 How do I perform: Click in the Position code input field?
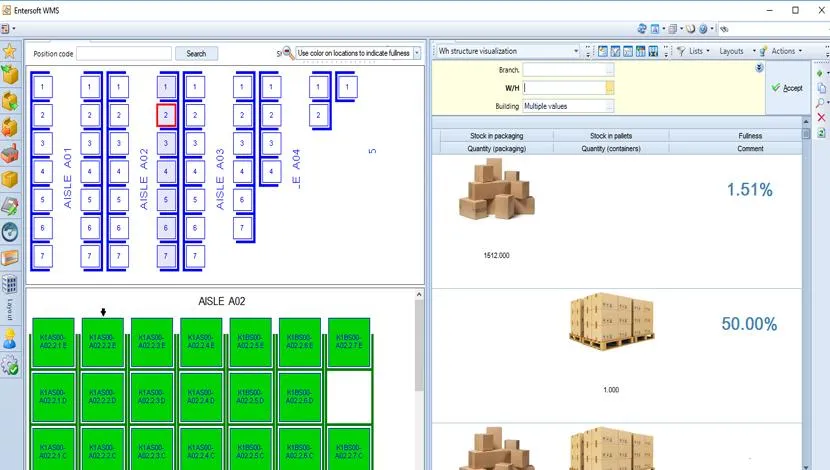(124, 53)
